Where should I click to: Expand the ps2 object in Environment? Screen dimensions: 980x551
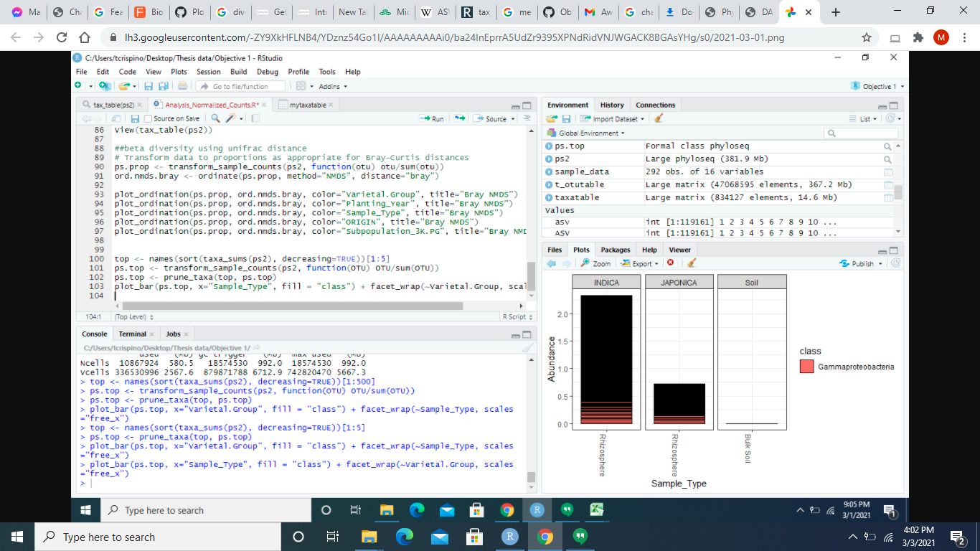click(550, 159)
